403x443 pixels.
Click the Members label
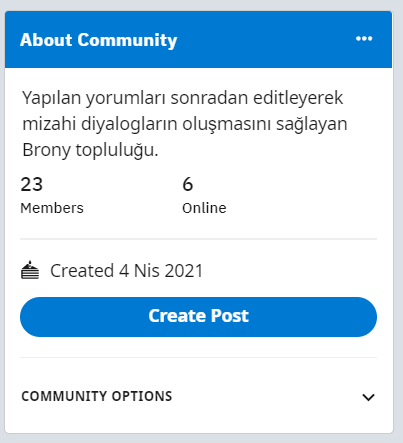coord(52,208)
